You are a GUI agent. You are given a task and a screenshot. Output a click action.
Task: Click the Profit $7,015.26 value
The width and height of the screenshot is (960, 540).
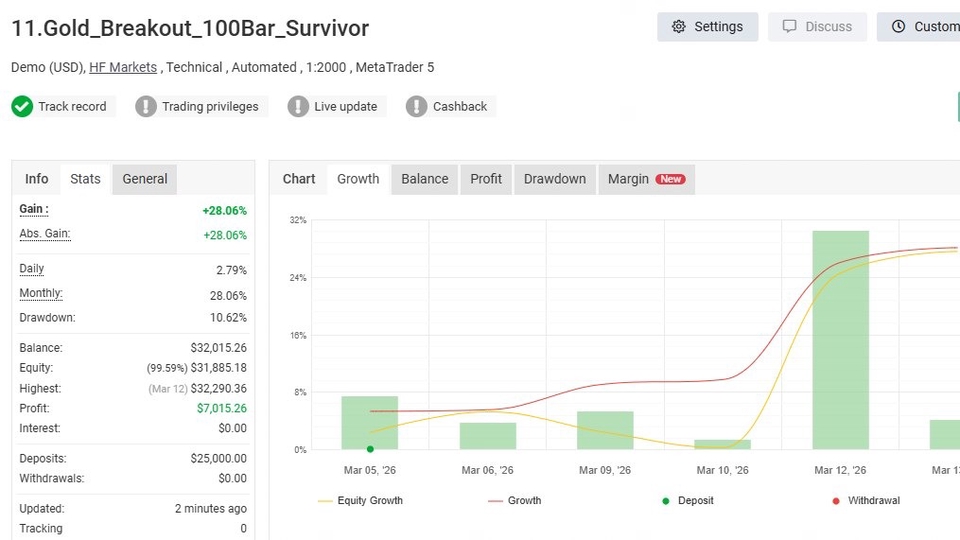[x=222, y=408]
